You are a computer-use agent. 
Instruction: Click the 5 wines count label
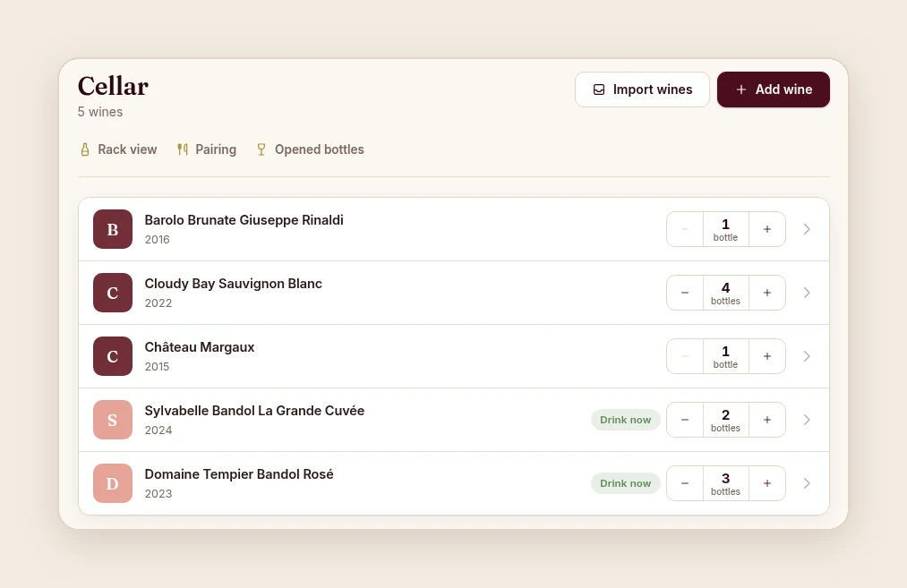pyautogui.click(x=100, y=112)
